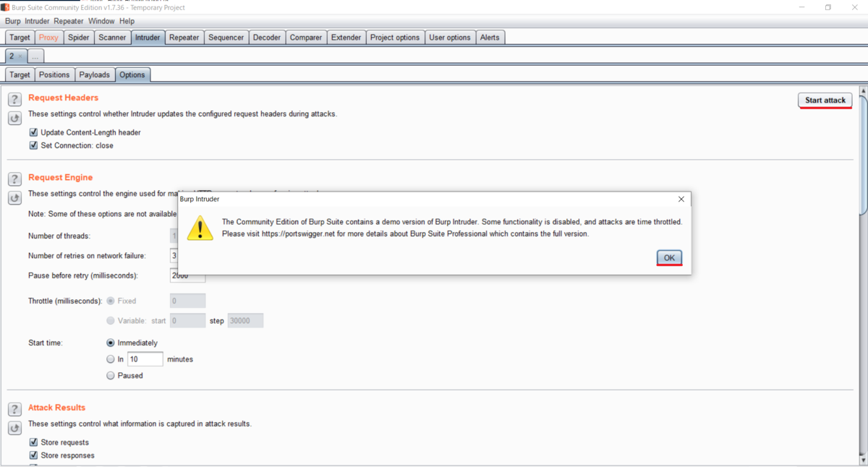868x467 pixels.
Task: Click the Attack Results heading
Action: coord(57,408)
